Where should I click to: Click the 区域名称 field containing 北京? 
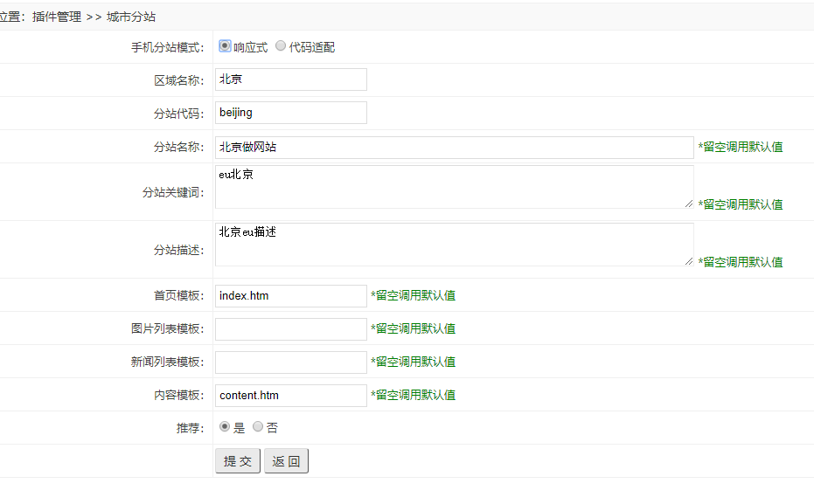(x=290, y=79)
